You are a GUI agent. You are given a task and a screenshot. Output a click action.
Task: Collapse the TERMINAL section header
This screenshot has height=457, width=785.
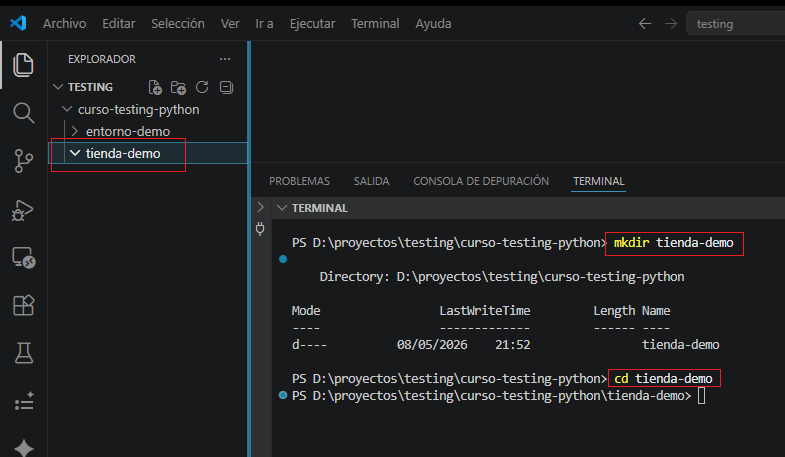coord(282,208)
